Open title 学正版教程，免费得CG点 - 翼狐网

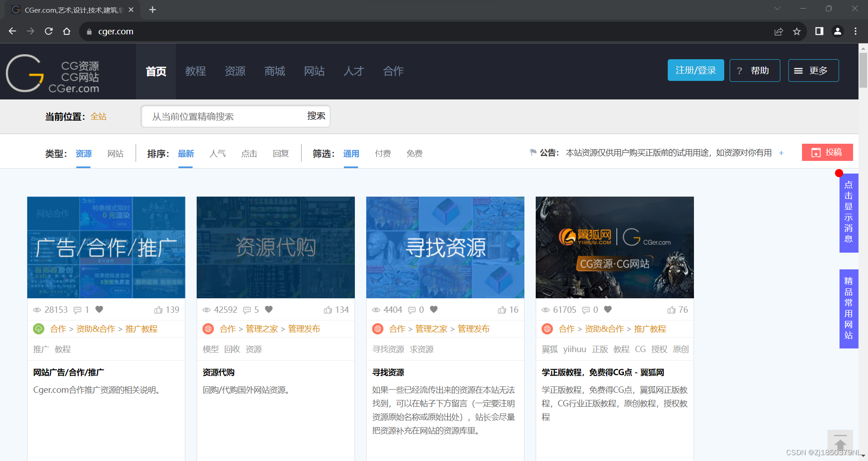(603, 372)
